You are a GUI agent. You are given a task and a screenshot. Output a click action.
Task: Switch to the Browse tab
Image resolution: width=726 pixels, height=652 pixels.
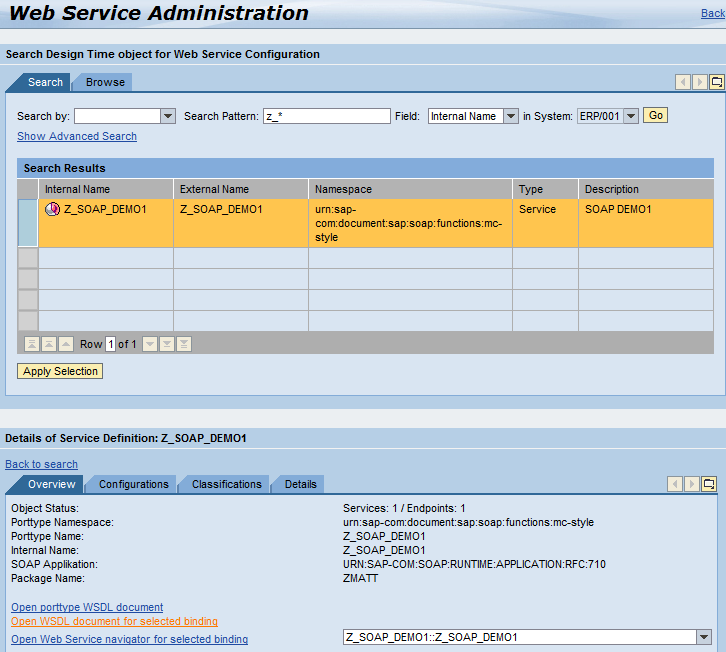105,82
